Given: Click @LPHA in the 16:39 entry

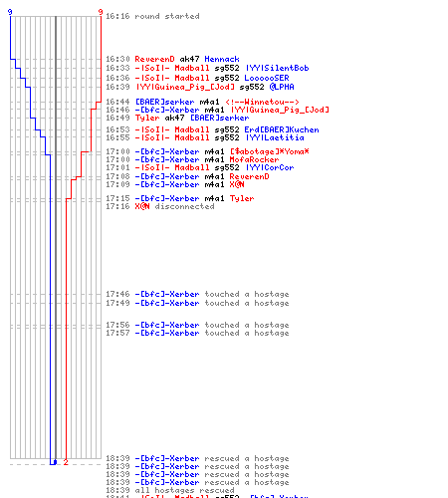Looking at the screenshot, I should tap(282, 87).
